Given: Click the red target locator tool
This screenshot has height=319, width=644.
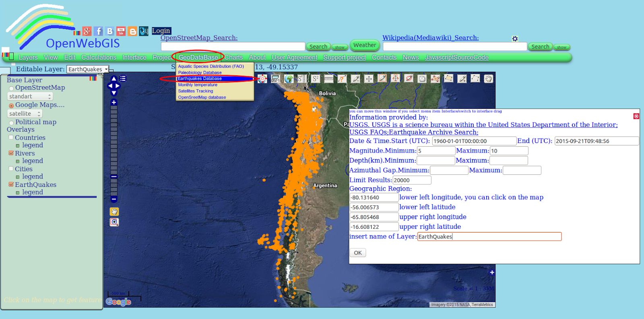Looking at the screenshot, I should click(x=262, y=79).
